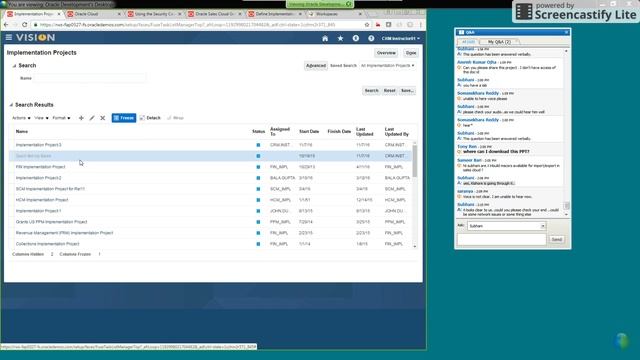Click the Detach button

tap(150, 118)
